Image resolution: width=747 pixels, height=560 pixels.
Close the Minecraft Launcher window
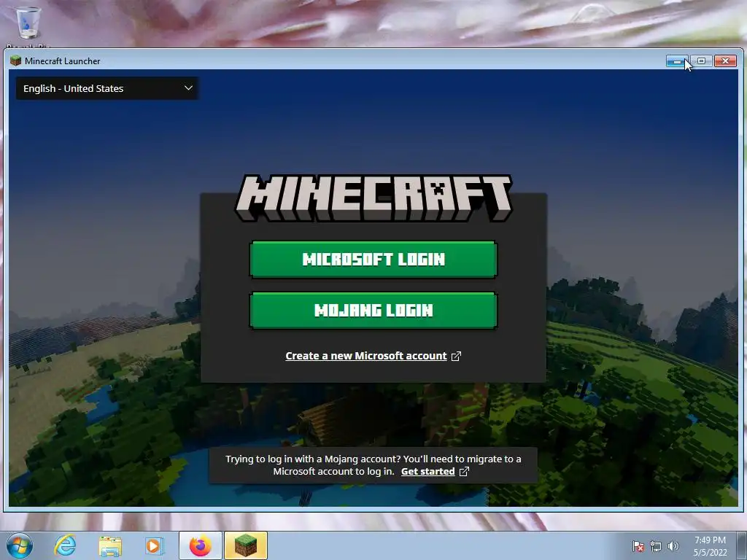click(726, 61)
